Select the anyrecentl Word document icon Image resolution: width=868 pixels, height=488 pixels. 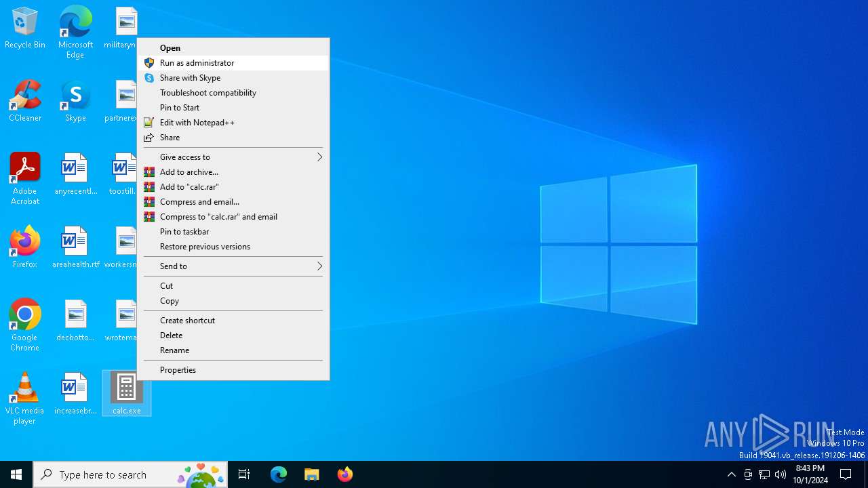75,175
